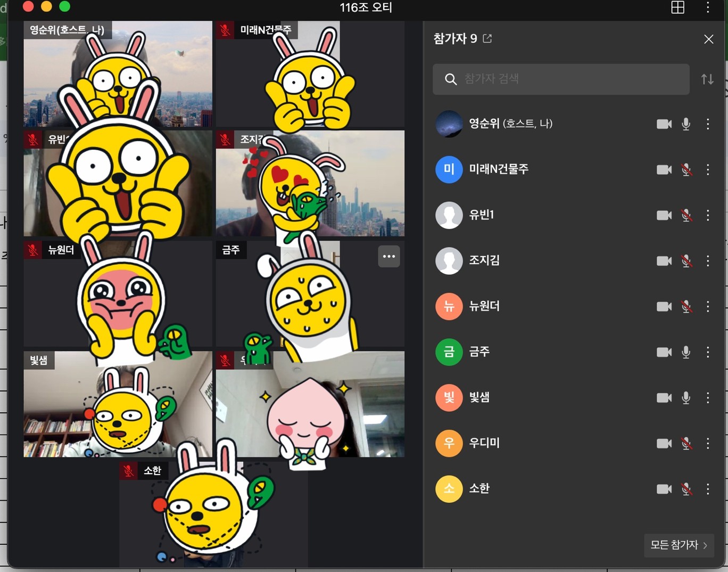Unmute microphone icon for 소한
This screenshot has width=728, height=572.
click(x=686, y=489)
